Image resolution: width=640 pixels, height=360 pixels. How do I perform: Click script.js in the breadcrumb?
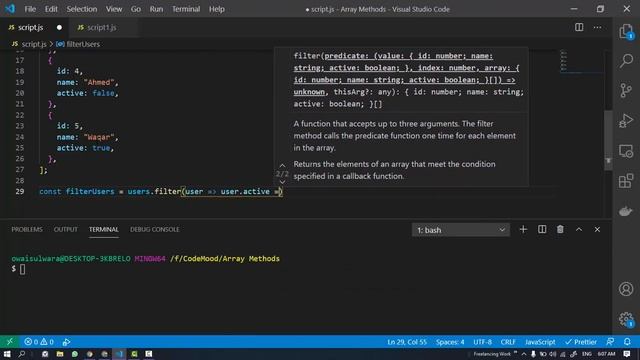tap(34, 44)
